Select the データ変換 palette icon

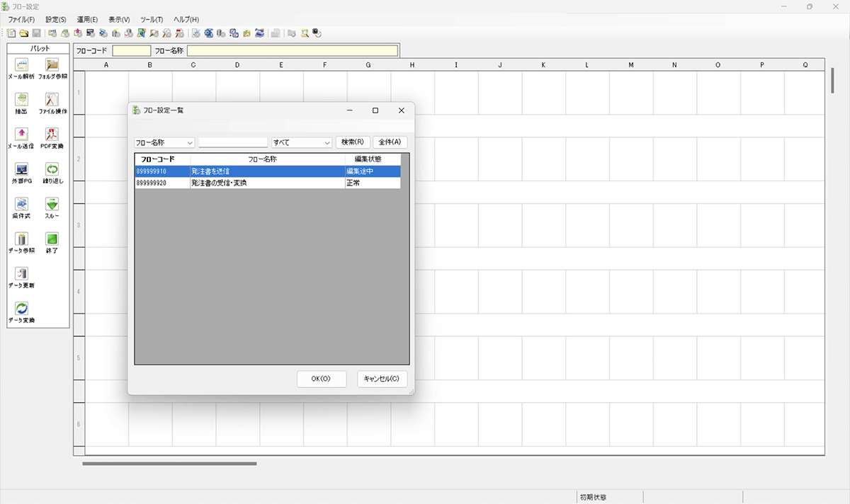coord(21,309)
